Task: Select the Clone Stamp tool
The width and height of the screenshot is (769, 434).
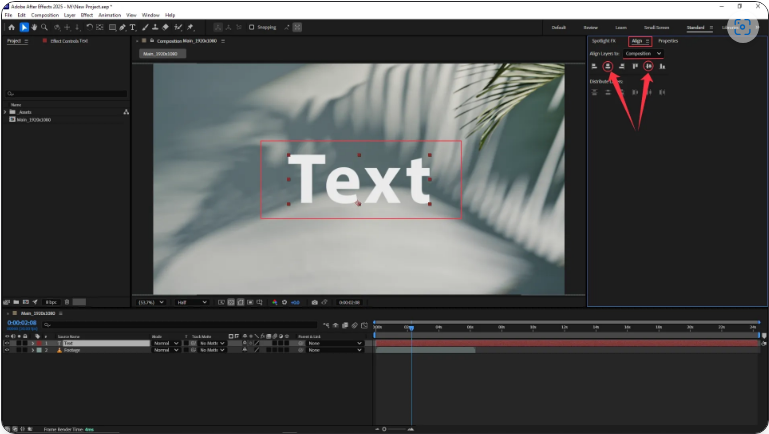Action: pos(155,27)
